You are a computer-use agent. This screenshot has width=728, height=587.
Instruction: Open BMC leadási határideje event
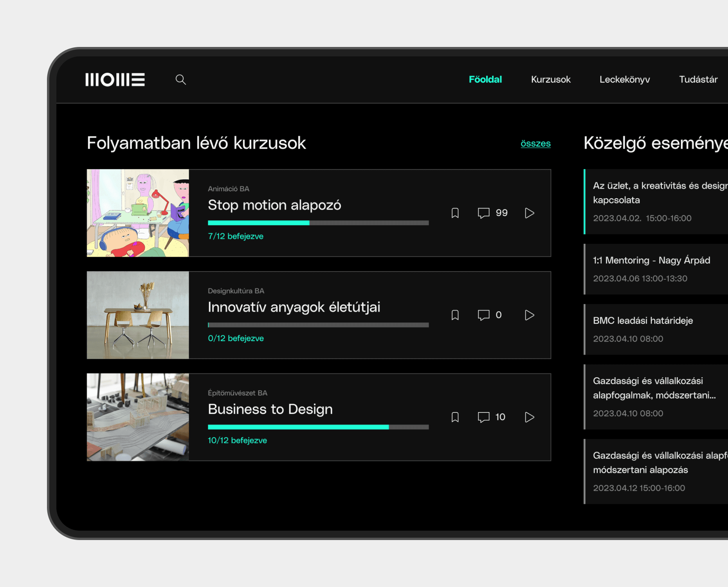click(x=656, y=330)
